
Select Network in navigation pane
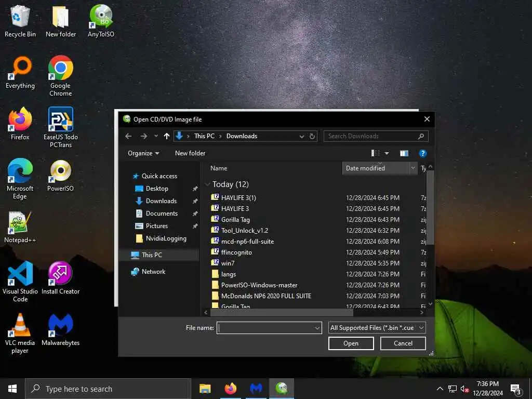tap(153, 272)
